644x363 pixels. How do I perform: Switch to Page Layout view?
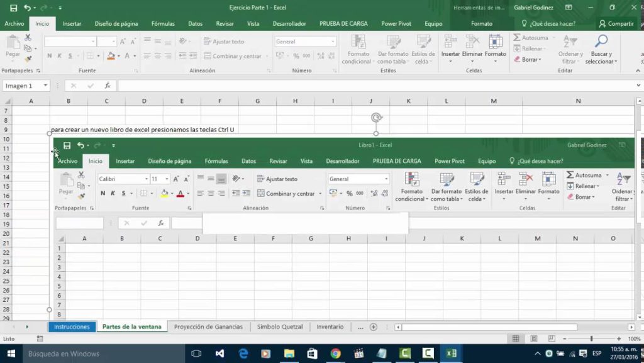point(534,338)
